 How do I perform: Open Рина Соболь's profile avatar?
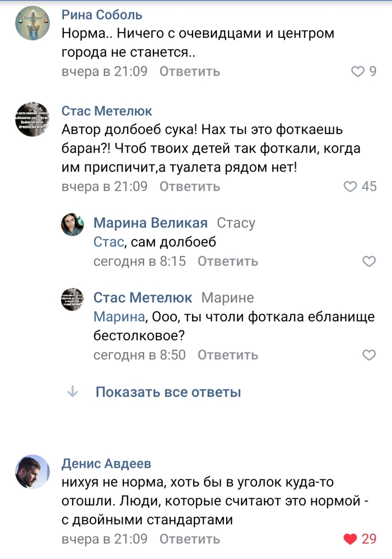pyautogui.click(x=32, y=22)
